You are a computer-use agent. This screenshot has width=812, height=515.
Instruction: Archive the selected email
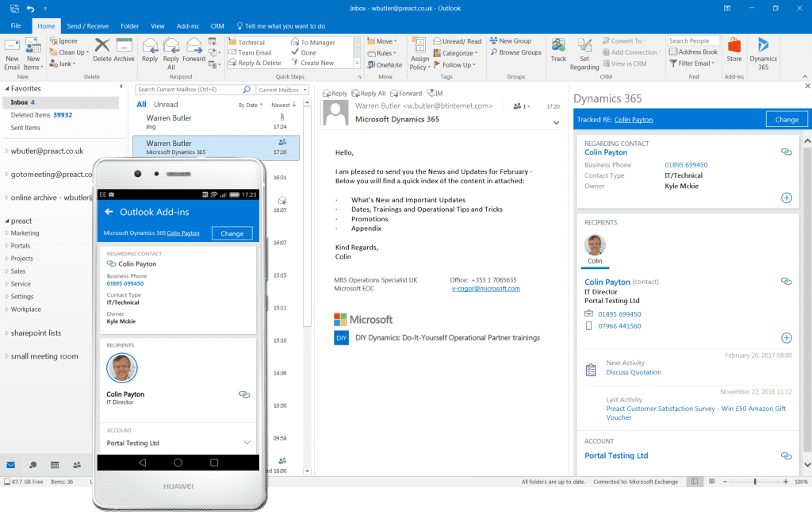point(124,50)
